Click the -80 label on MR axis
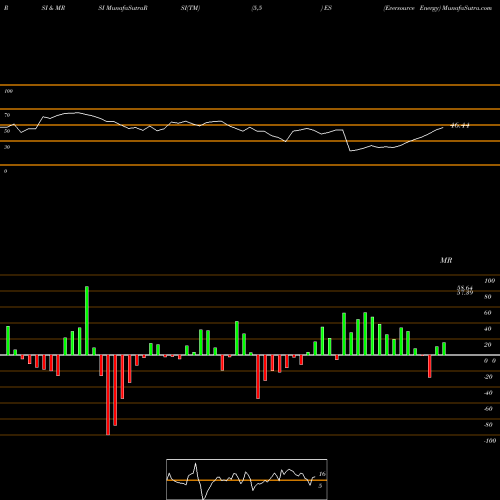 (488, 425)
